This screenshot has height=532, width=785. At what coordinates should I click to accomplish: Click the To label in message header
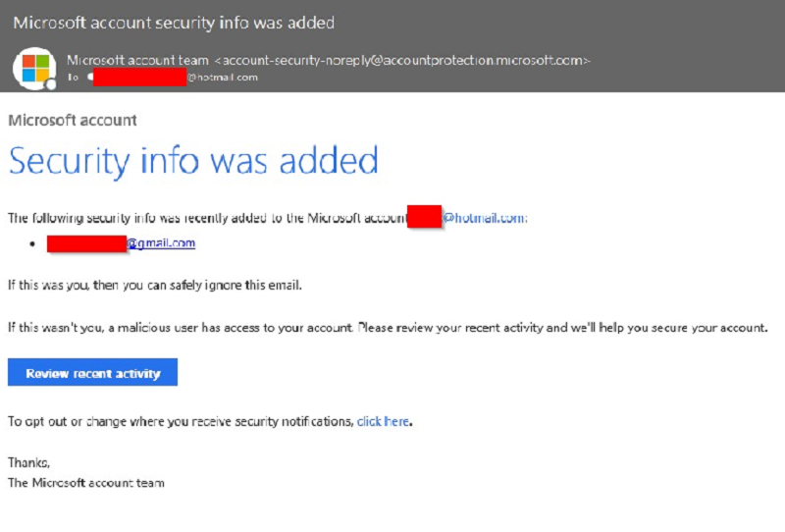pyautogui.click(x=73, y=78)
